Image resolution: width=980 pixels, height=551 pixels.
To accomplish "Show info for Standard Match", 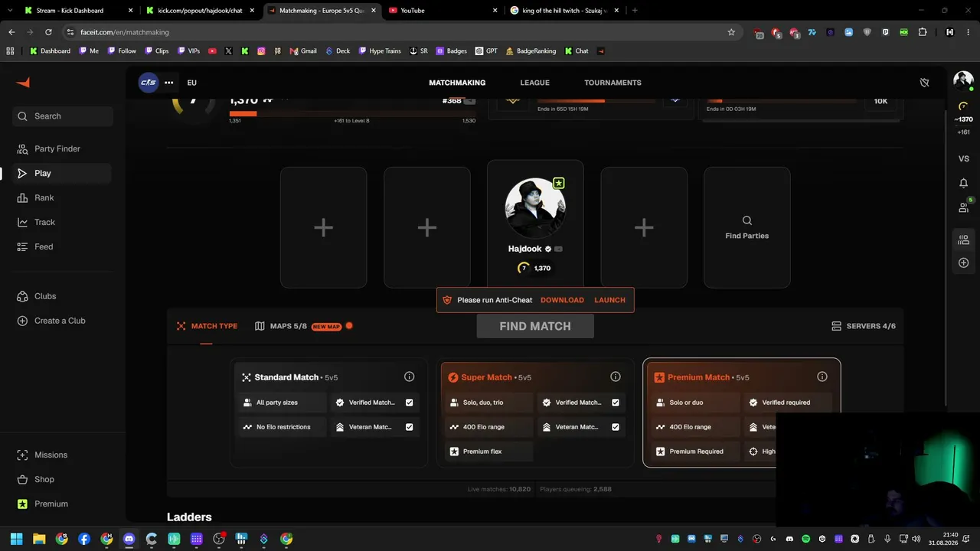I will pyautogui.click(x=409, y=377).
